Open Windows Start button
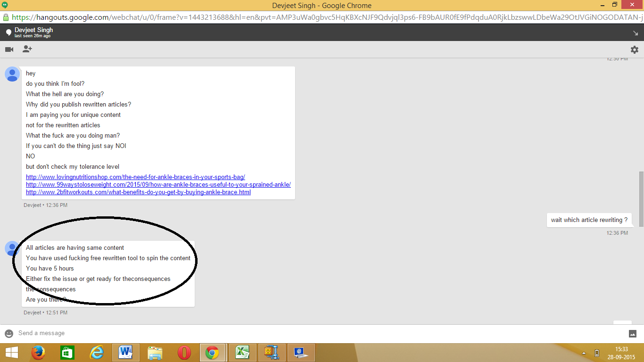This screenshot has width=644, height=362. [x=12, y=353]
